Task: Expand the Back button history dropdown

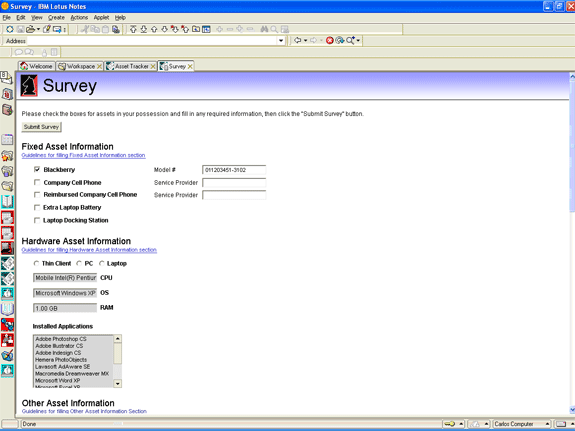Action: (x=305, y=40)
